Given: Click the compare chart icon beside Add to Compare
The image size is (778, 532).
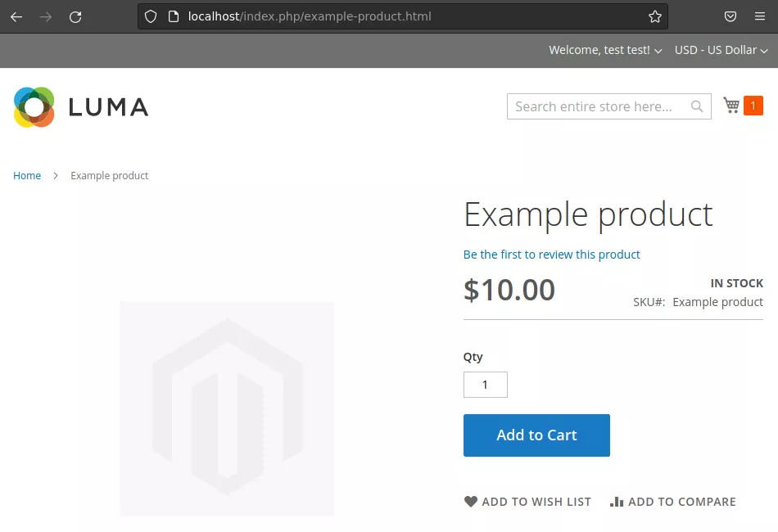Looking at the screenshot, I should click(x=617, y=501).
